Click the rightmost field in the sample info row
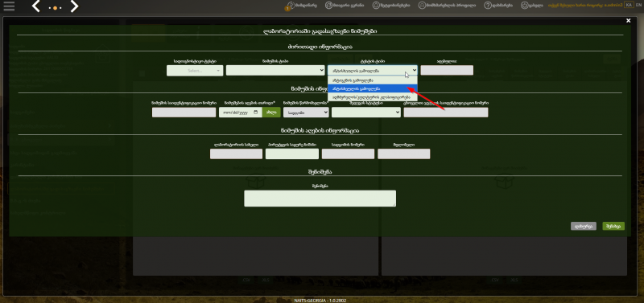 446,113
